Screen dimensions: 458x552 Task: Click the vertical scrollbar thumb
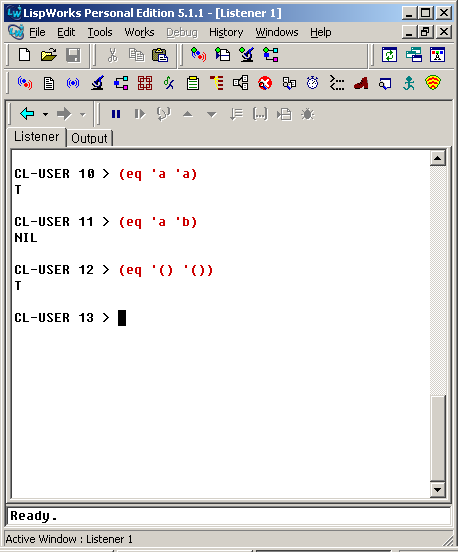(438, 439)
